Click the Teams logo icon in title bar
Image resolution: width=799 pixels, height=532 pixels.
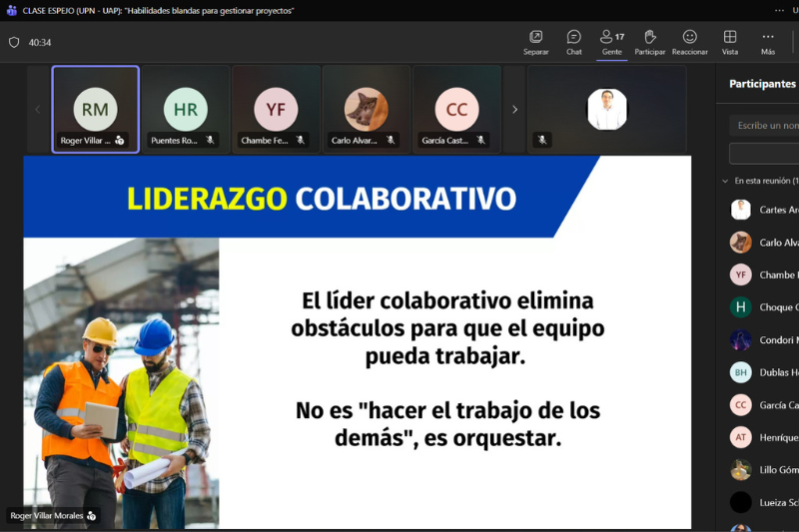click(x=12, y=10)
